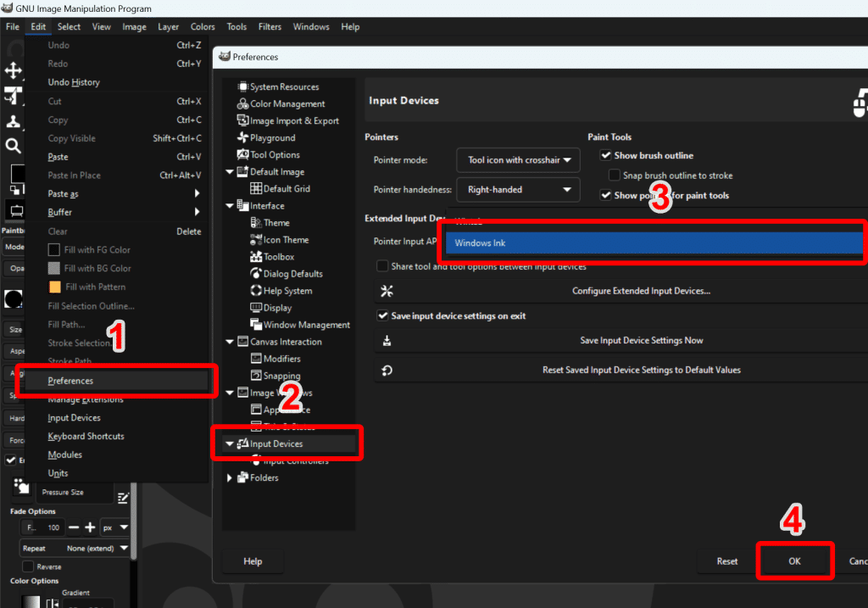Screen dimensions: 868x608
Task: Open the Pointer mode dropdown
Action: tap(518, 159)
